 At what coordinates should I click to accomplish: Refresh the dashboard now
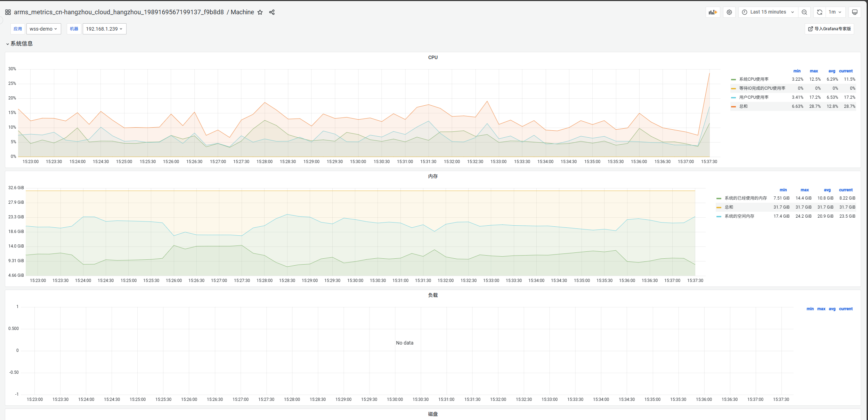click(819, 12)
